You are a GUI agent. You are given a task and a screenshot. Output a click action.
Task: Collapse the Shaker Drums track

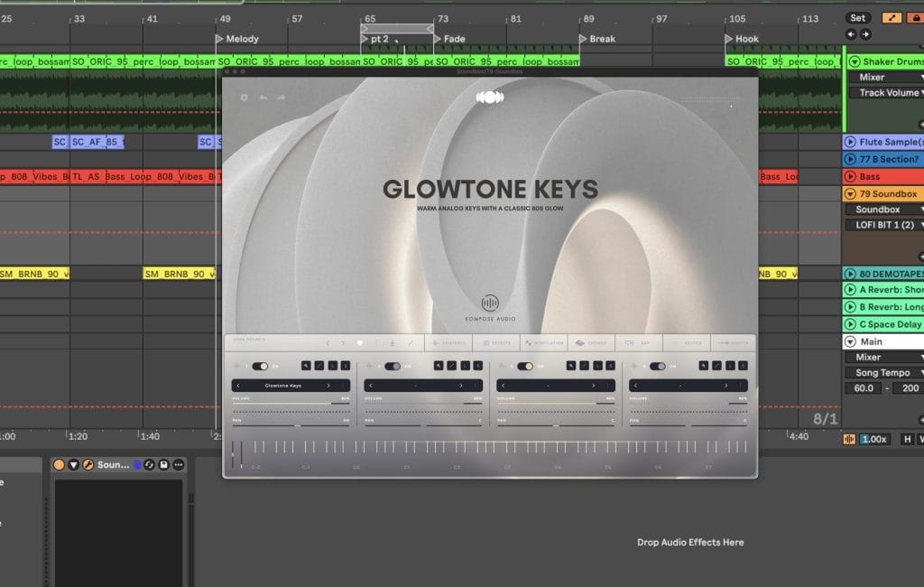(x=855, y=61)
